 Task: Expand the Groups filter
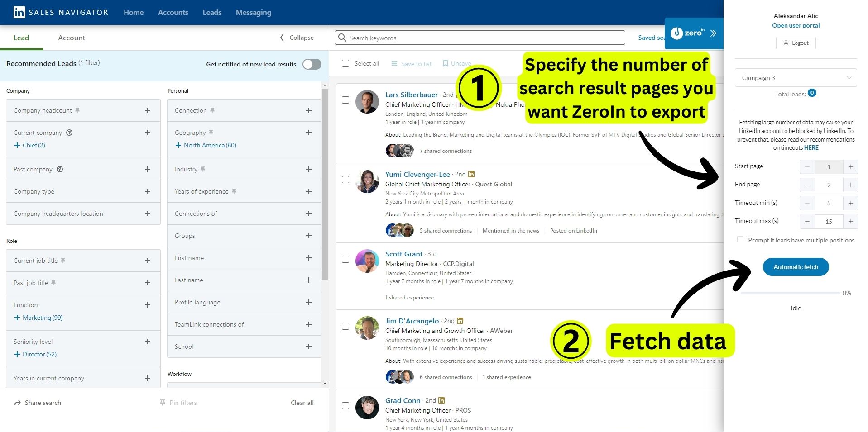pos(309,236)
